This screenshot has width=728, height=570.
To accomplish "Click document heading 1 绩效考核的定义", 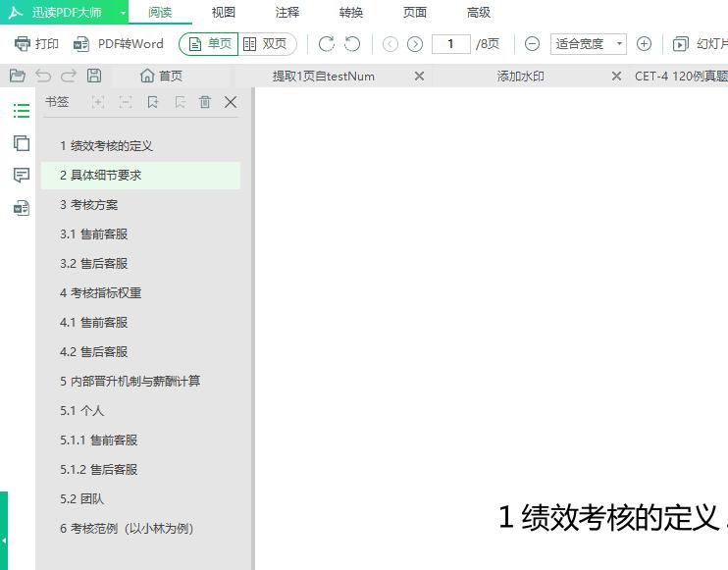I will (x=608, y=517).
